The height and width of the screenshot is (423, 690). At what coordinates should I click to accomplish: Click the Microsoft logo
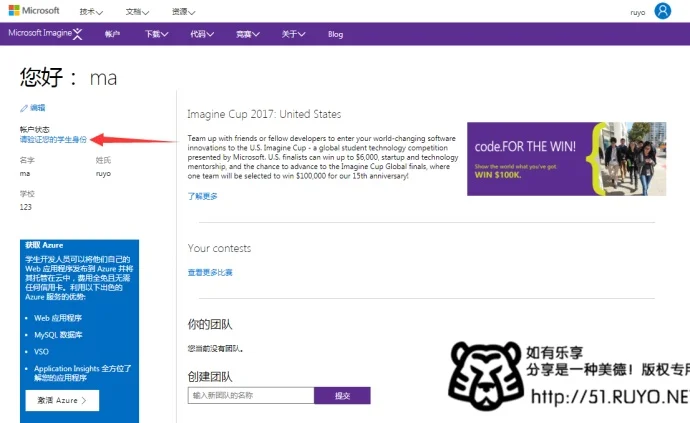[x=34, y=11]
